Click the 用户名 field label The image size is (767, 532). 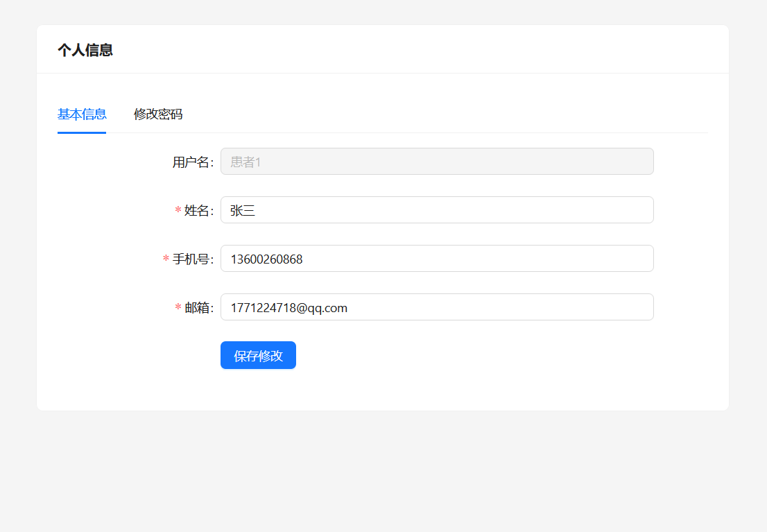[x=192, y=162]
